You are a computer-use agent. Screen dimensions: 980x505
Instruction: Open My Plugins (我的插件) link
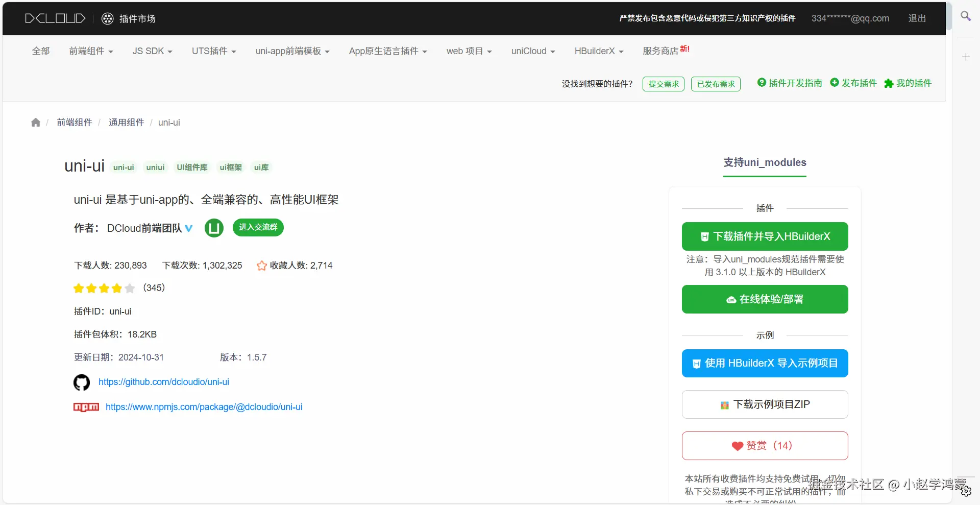click(x=908, y=83)
